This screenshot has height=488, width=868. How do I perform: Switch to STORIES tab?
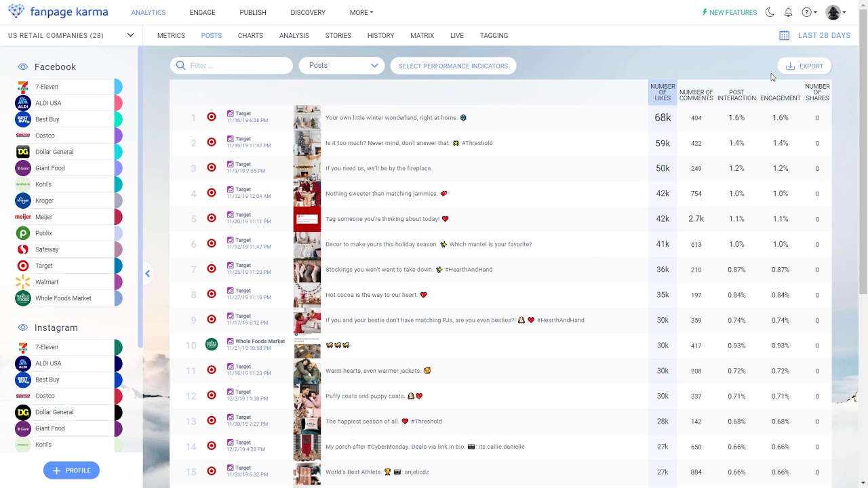[x=338, y=35]
